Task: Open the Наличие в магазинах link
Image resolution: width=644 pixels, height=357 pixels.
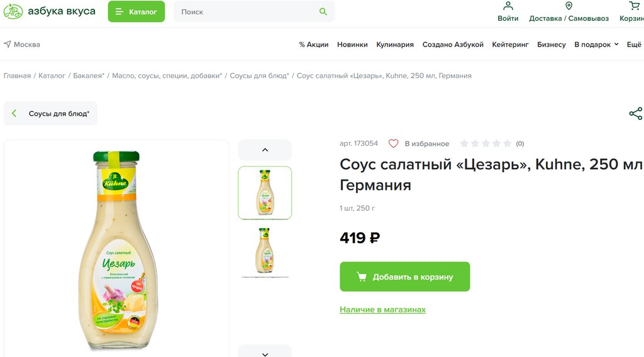Action: (382, 310)
